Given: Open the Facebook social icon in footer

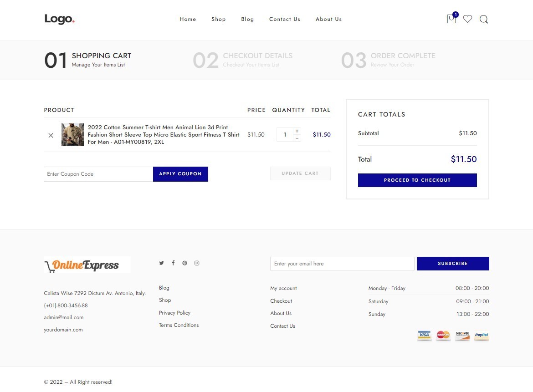Looking at the screenshot, I should click(173, 263).
